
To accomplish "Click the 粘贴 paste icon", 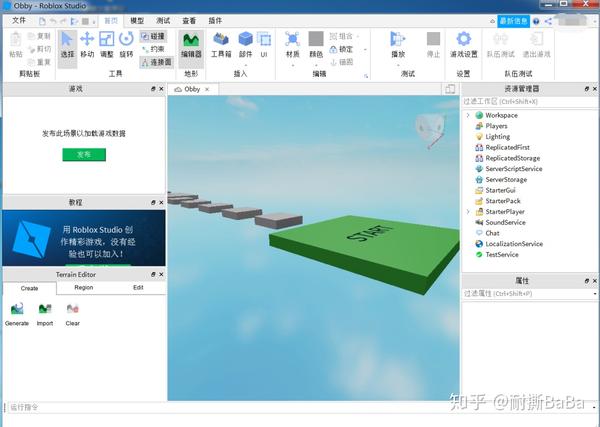I will point(16,46).
